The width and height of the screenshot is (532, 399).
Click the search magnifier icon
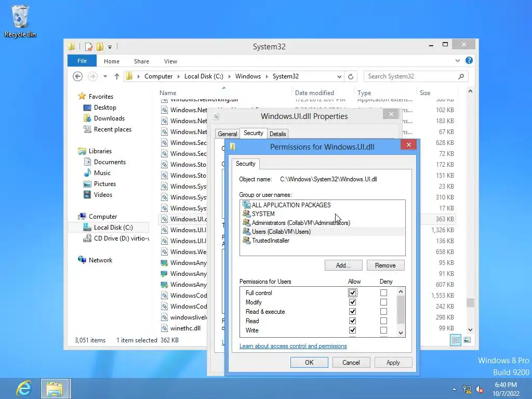tap(461, 76)
